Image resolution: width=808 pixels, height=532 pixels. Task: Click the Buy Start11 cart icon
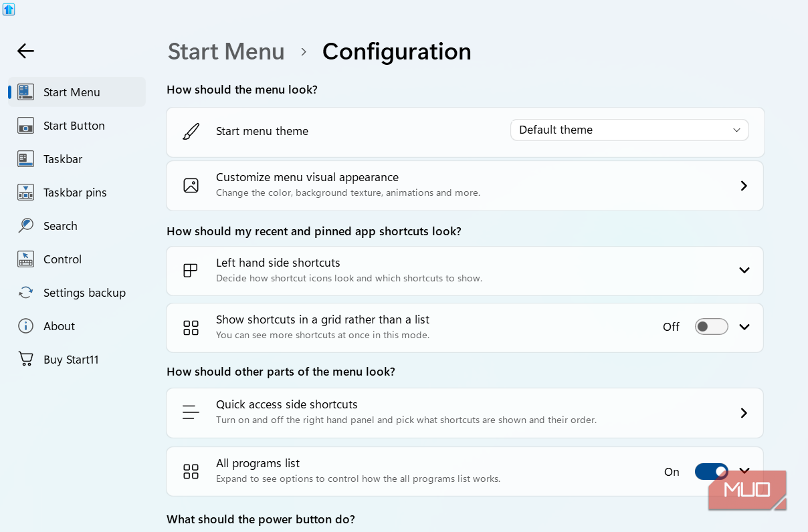(25, 360)
